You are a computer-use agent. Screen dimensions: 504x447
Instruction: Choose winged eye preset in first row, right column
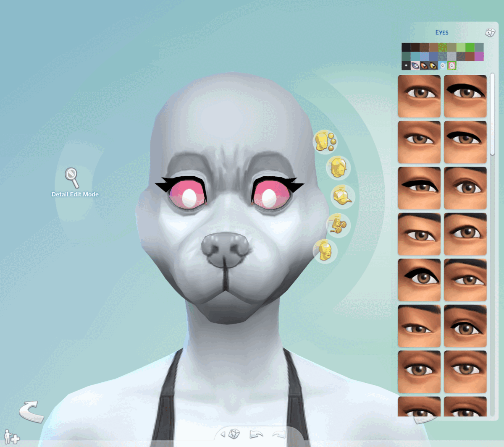coord(465,96)
